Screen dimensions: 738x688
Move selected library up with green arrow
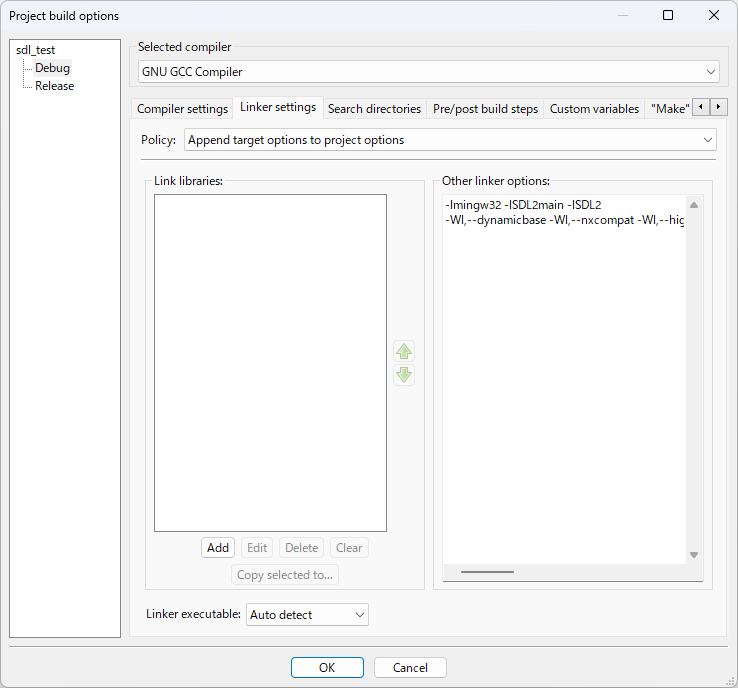[404, 351]
